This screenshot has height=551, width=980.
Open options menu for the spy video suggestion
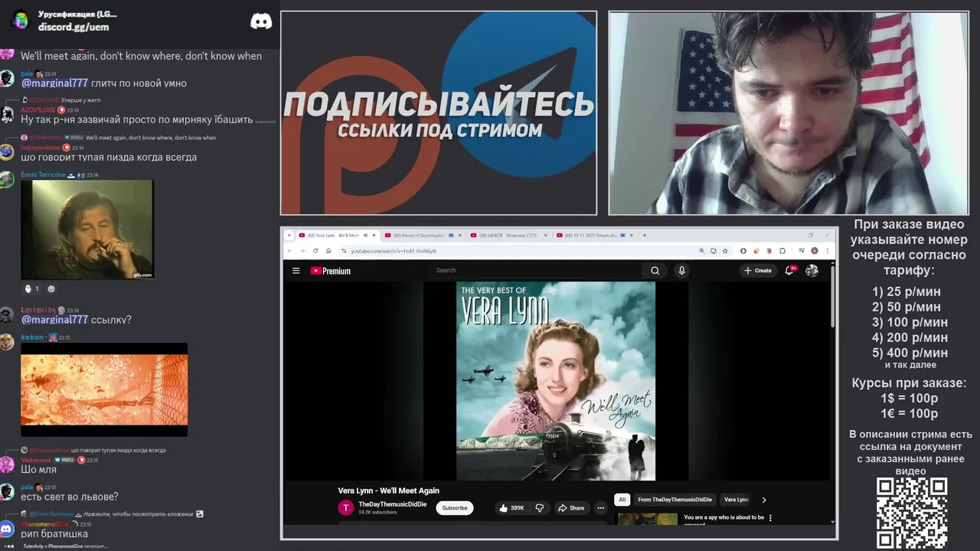[x=770, y=518]
